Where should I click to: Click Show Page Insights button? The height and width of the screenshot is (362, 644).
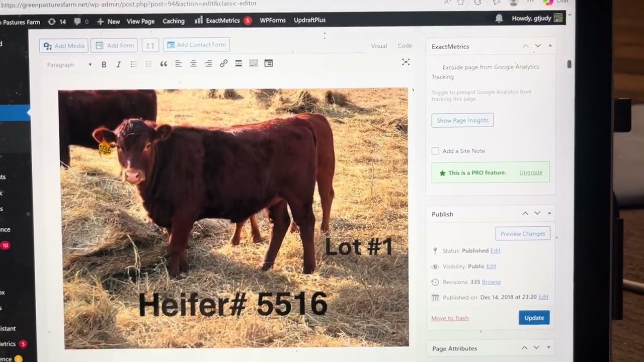[462, 120]
